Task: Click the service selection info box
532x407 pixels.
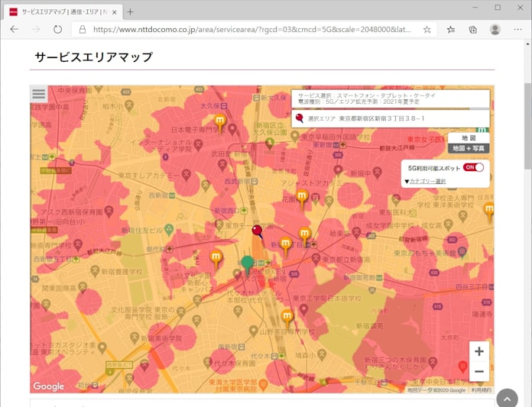Action: tap(391, 99)
